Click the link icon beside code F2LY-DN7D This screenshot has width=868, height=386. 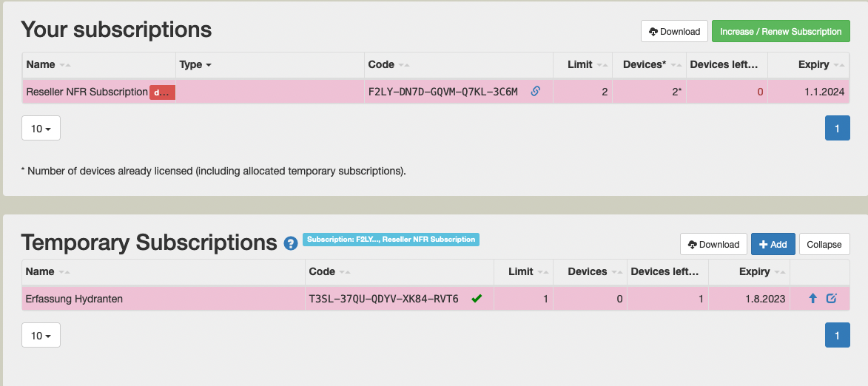click(535, 92)
